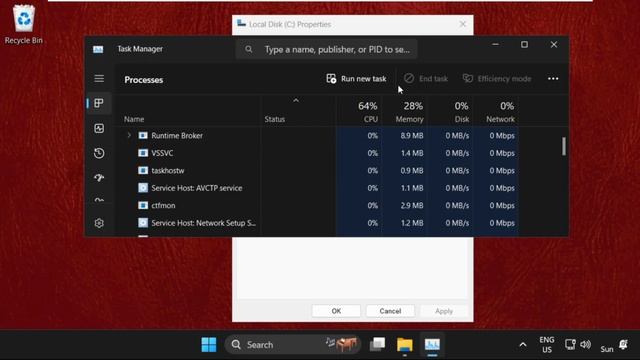This screenshot has width=640, height=360.
Task: Show hidden icons in system tray
Action: pyautogui.click(x=523, y=345)
